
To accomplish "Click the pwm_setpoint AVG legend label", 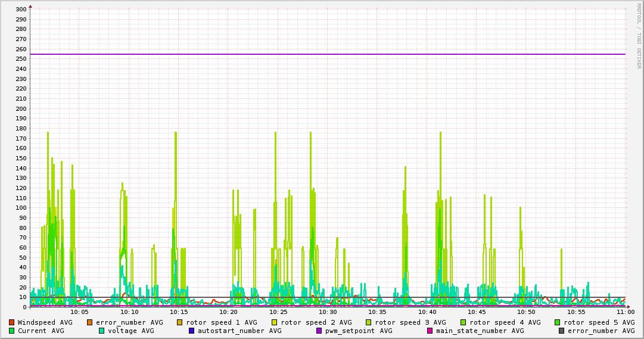I will tap(359, 331).
